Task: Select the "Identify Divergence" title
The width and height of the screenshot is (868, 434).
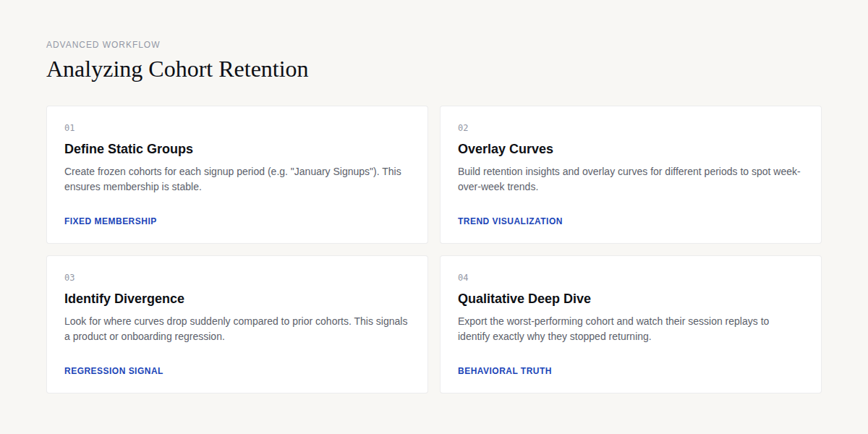Action: [124, 299]
